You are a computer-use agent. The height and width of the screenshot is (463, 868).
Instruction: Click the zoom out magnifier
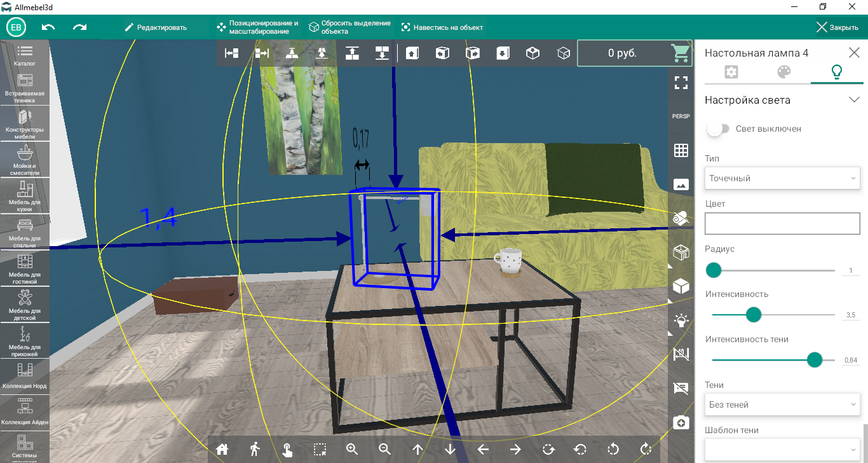pos(385,449)
